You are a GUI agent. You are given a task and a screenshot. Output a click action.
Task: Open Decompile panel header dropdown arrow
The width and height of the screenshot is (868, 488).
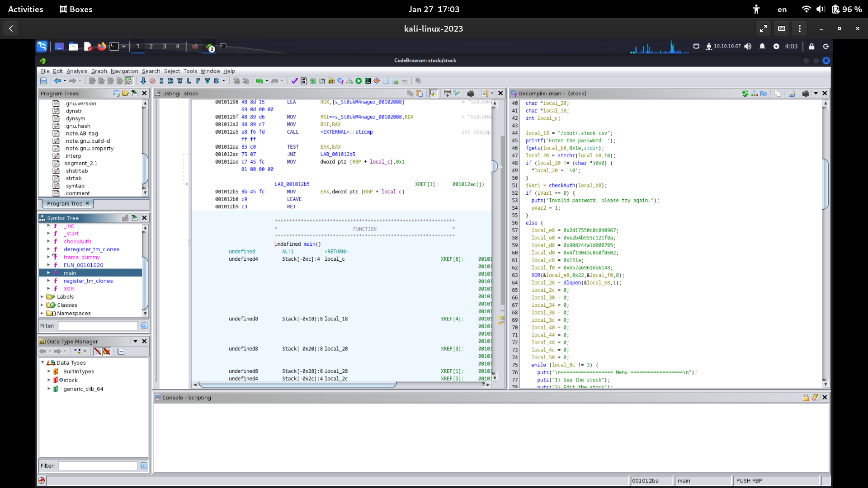pos(816,94)
